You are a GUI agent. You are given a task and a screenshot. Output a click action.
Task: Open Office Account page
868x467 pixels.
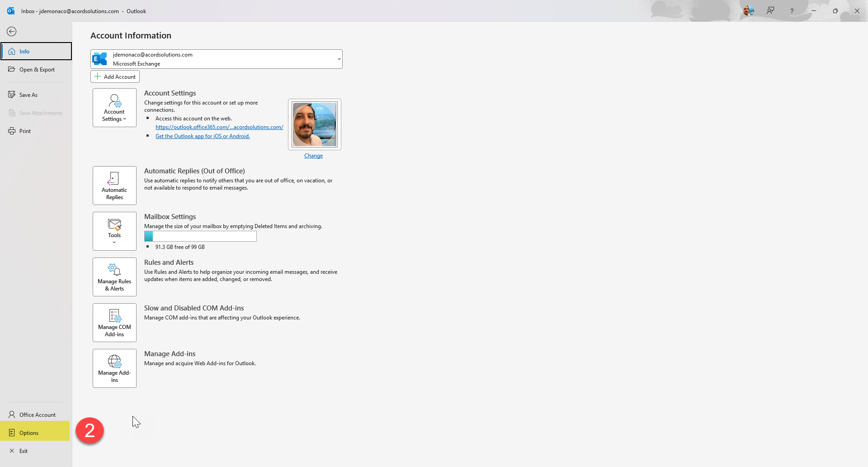tap(37, 415)
